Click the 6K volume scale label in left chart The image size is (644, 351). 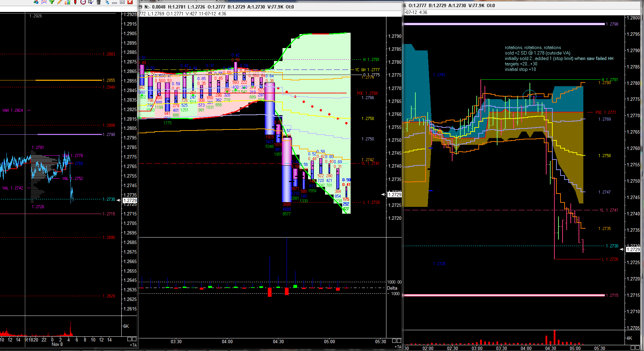126,326
